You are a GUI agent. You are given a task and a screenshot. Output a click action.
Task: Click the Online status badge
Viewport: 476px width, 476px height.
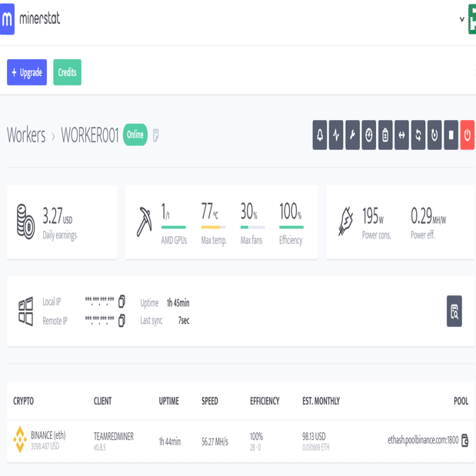(135, 135)
